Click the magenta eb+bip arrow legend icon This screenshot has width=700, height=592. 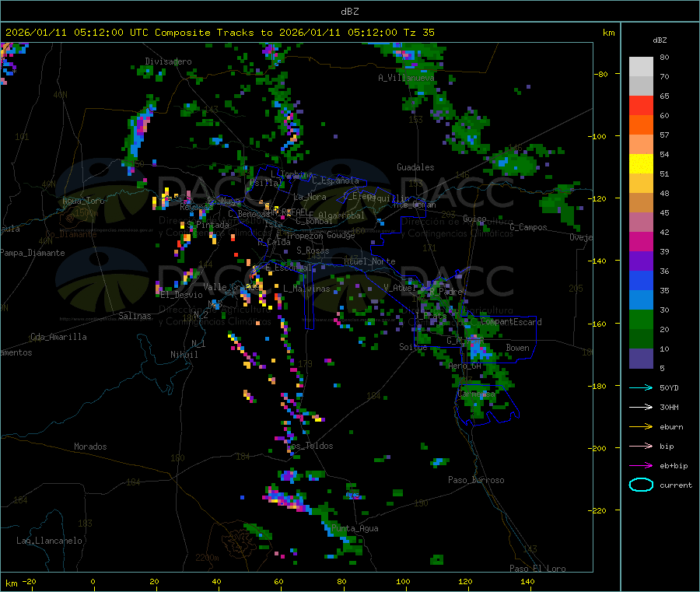pyautogui.click(x=641, y=465)
